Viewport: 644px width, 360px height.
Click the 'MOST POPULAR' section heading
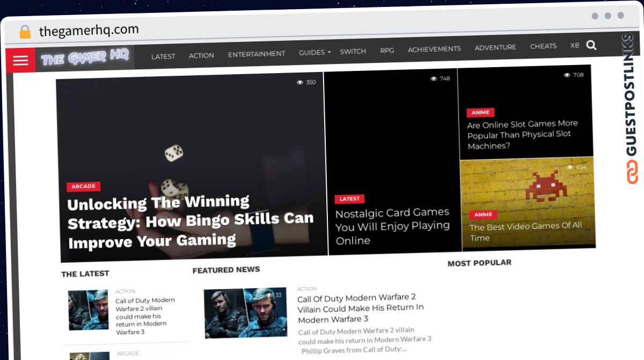point(479,263)
